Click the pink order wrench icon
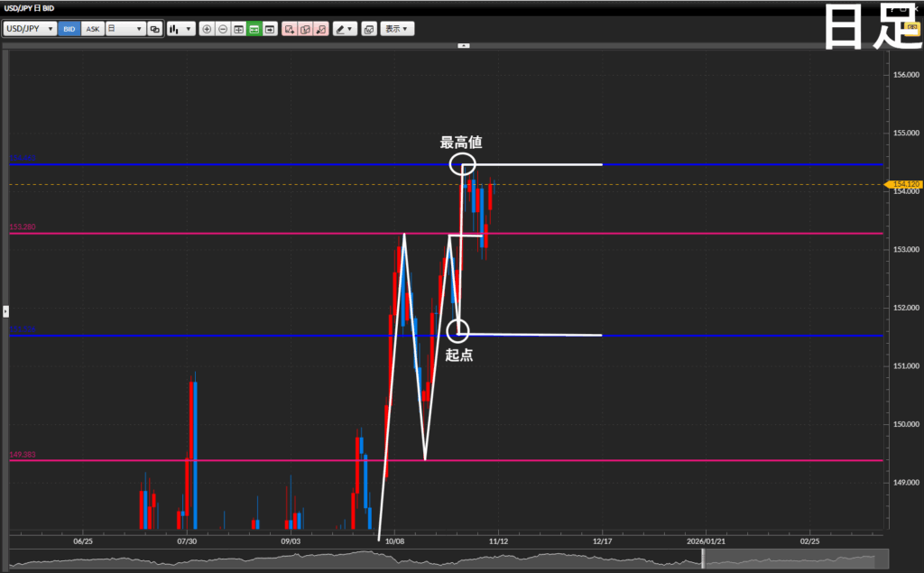924x573 pixels. tap(321, 29)
